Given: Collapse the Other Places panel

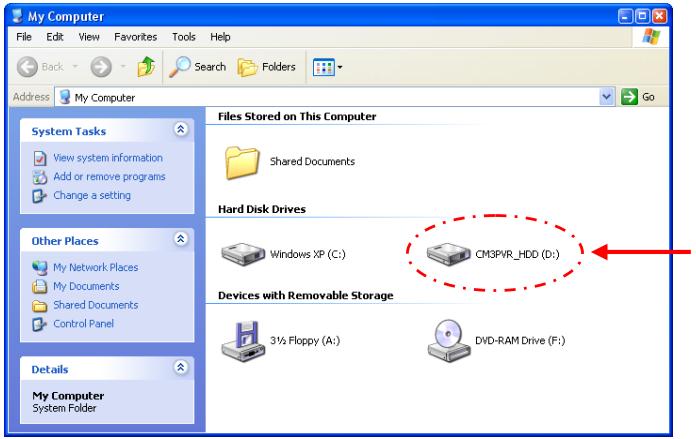Looking at the screenshot, I should click(181, 239).
